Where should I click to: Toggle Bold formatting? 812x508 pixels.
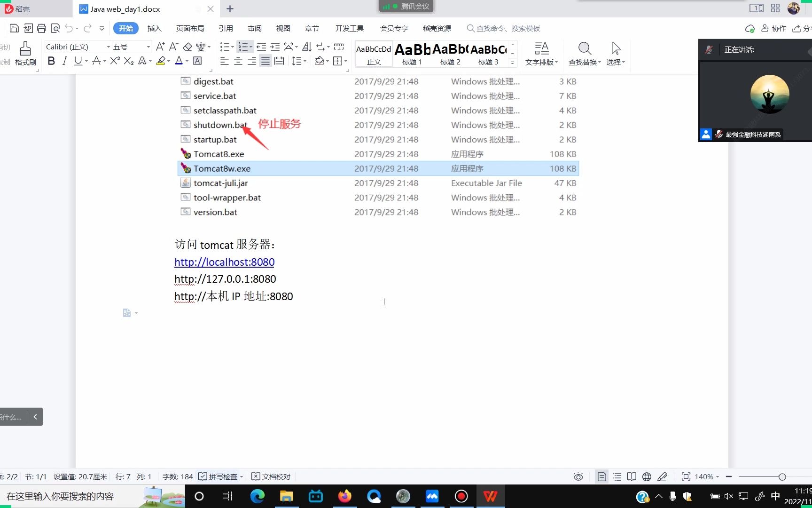tap(51, 61)
